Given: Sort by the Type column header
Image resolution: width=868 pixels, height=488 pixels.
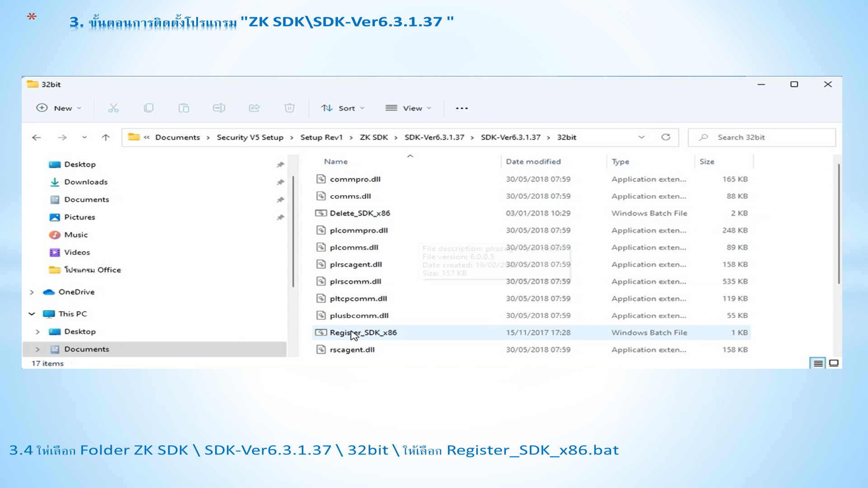Looking at the screenshot, I should tap(620, 162).
